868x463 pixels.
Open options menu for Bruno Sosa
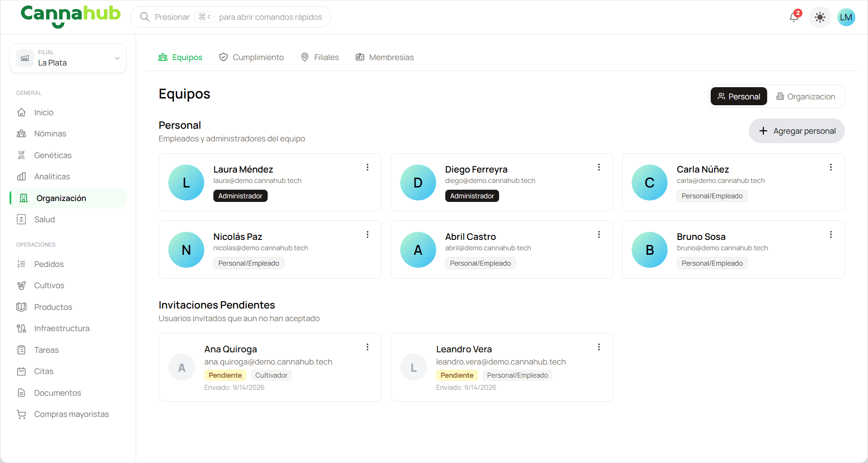pyautogui.click(x=831, y=234)
